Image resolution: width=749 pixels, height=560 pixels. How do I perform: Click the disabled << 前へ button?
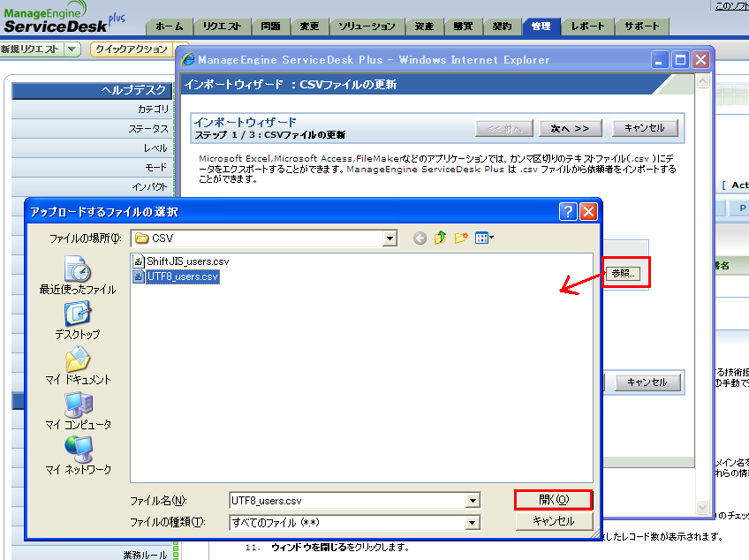coord(504,129)
